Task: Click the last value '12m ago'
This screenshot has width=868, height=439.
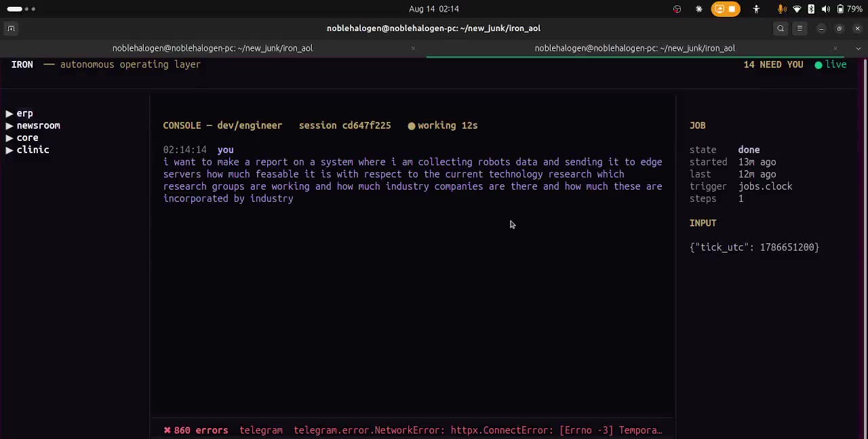Action: 757,175
